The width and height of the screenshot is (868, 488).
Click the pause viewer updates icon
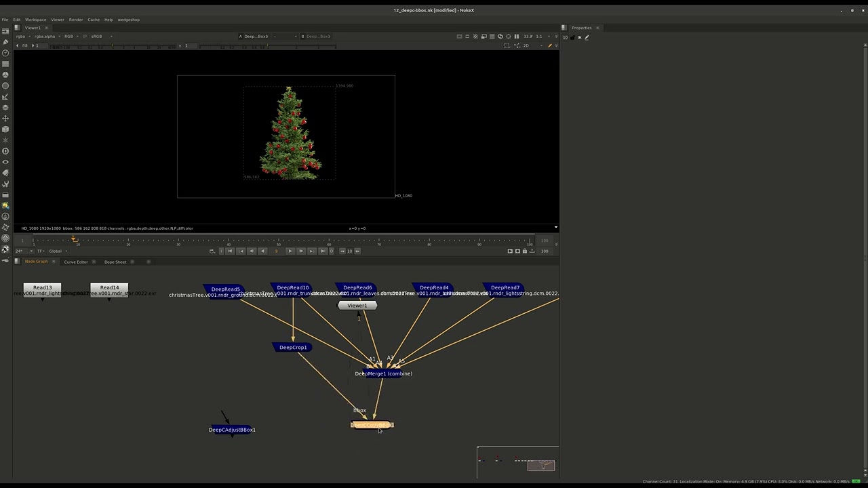pos(517,36)
